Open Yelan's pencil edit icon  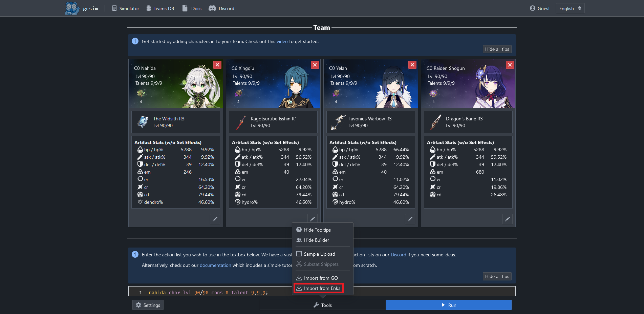pos(410,219)
